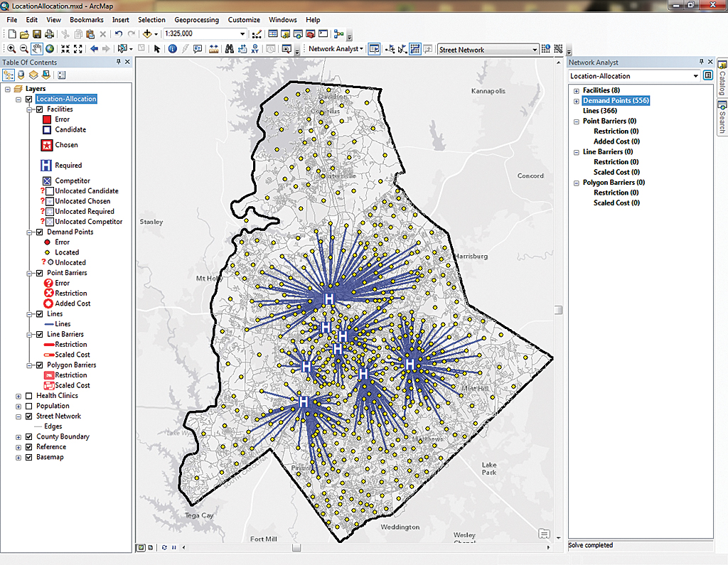Open the Street Network dataset dropdown
The image size is (728, 565).
(535, 50)
